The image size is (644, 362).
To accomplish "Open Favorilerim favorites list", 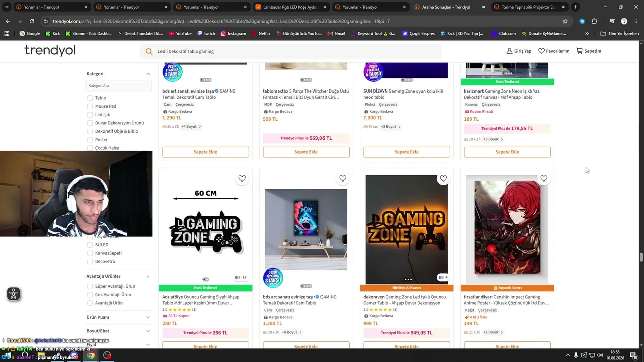I will pos(553,51).
